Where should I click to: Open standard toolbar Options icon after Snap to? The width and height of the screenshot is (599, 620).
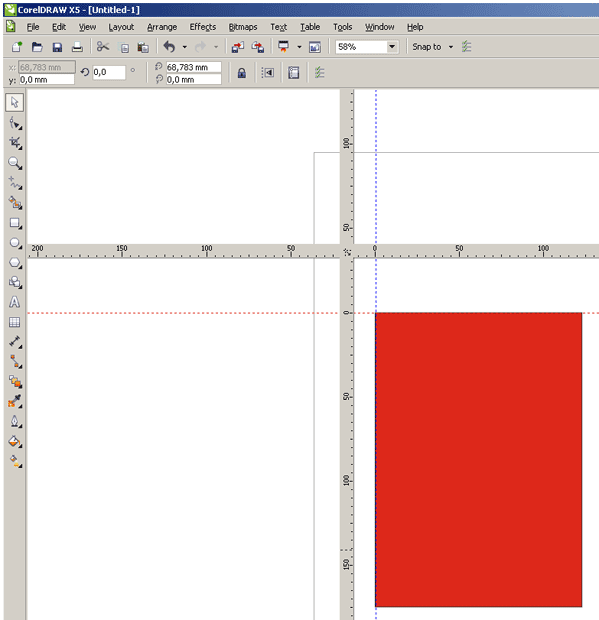[467, 47]
